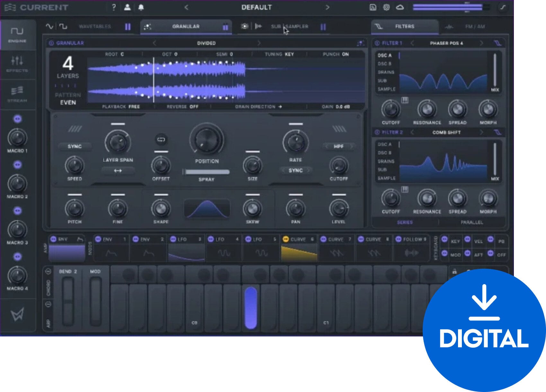Enable SYNC for the granular speed section
The width and height of the screenshot is (546, 392).
[x=75, y=146]
